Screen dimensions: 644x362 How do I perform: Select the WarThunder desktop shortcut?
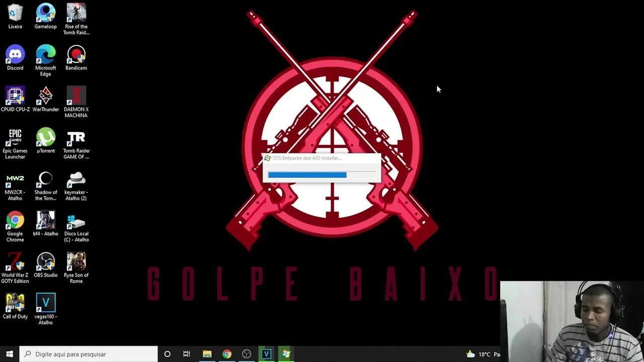point(45,96)
